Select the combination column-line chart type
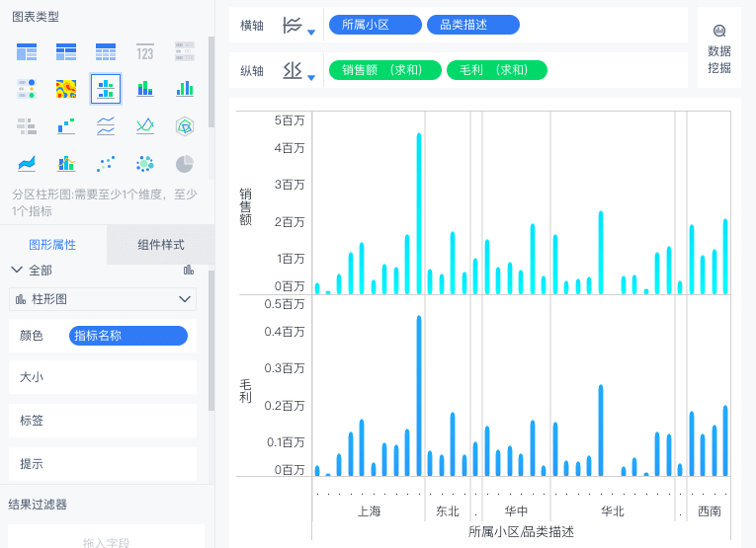The image size is (756, 548). pyautogui.click(x=66, y=164)
